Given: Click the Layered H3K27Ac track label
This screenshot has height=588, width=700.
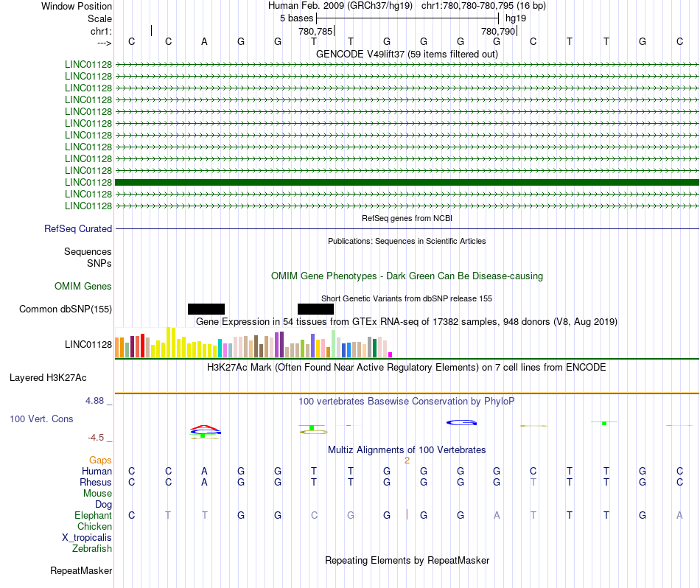Looking at the screenshot, I should coord(48,378).
